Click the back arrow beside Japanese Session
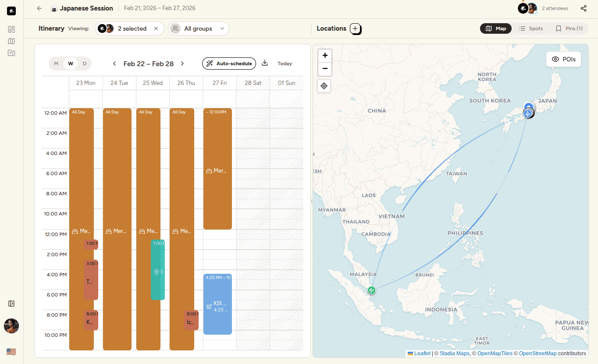 click(39, 8)
